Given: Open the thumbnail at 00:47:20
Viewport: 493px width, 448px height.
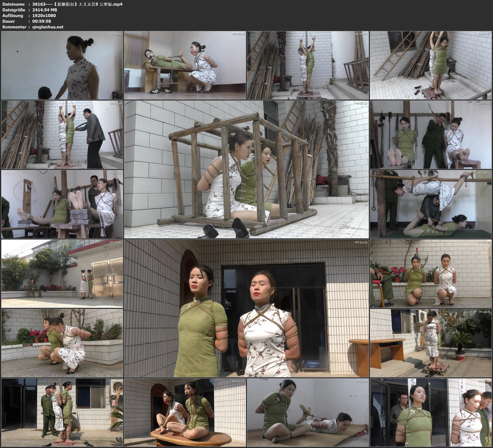Looking at the screenshot, I should point(62,412).
